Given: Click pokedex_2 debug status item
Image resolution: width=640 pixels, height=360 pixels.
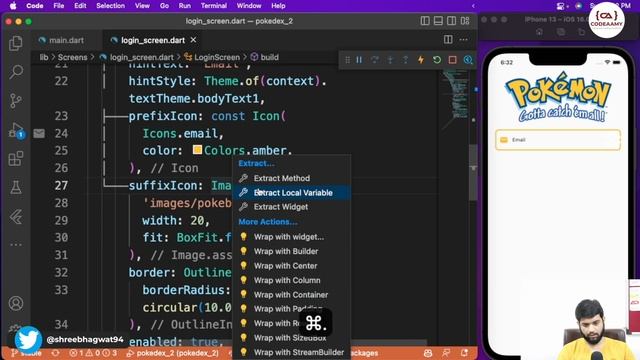Looking at the screenshot, I should pyautogui.click(x=172, y=353).
